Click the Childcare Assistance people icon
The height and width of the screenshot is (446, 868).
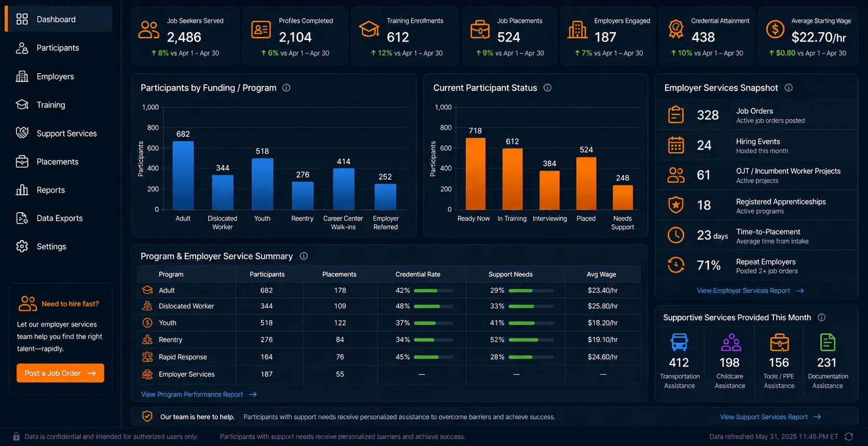click(731, 343)
